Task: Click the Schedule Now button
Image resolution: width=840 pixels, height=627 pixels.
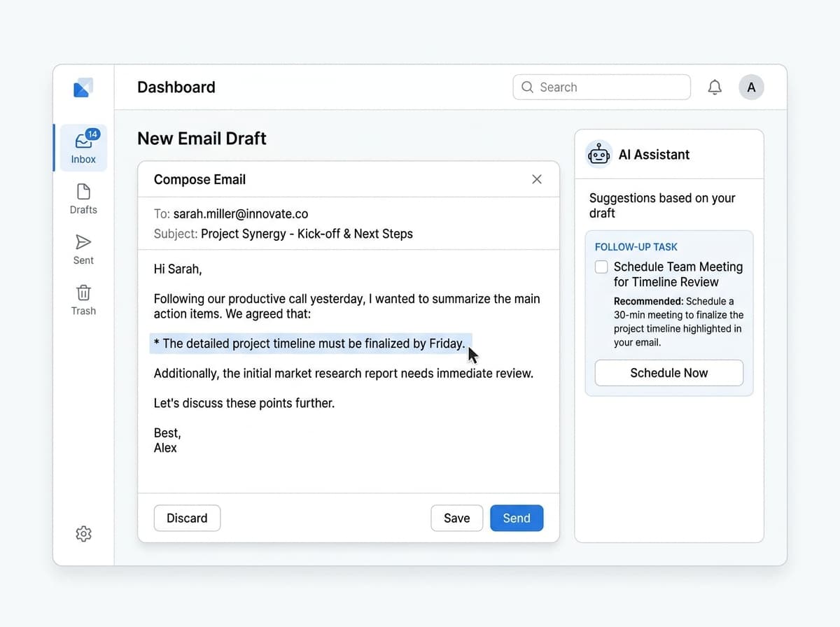Action: [669, 373]
